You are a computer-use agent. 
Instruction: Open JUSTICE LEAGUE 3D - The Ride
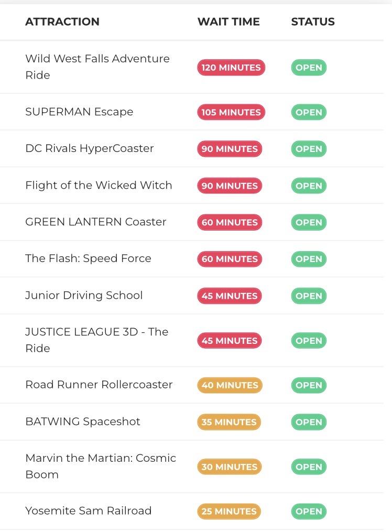96,340
